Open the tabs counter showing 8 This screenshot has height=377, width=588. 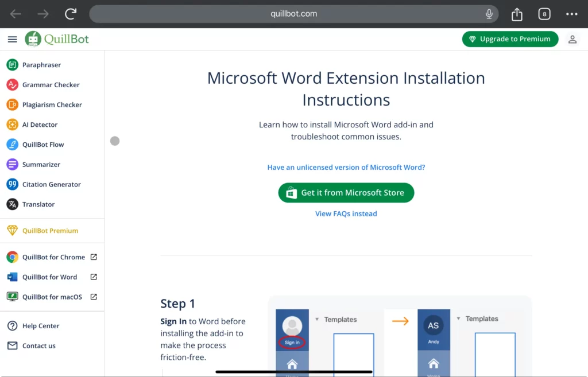pyautogui.click(x=544, y=14)
